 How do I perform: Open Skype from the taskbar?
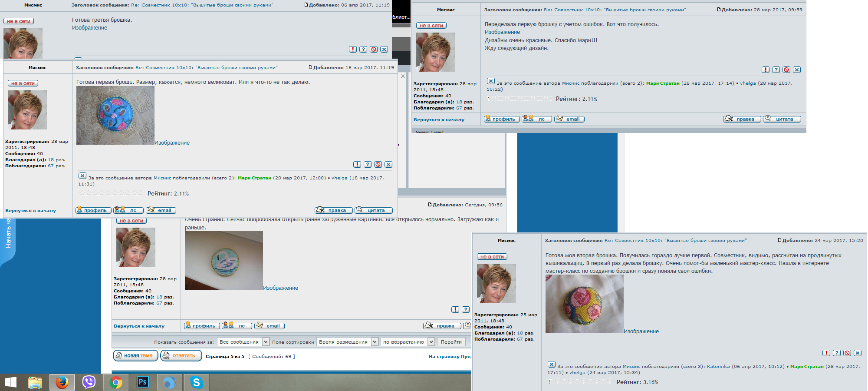point(196,382)
